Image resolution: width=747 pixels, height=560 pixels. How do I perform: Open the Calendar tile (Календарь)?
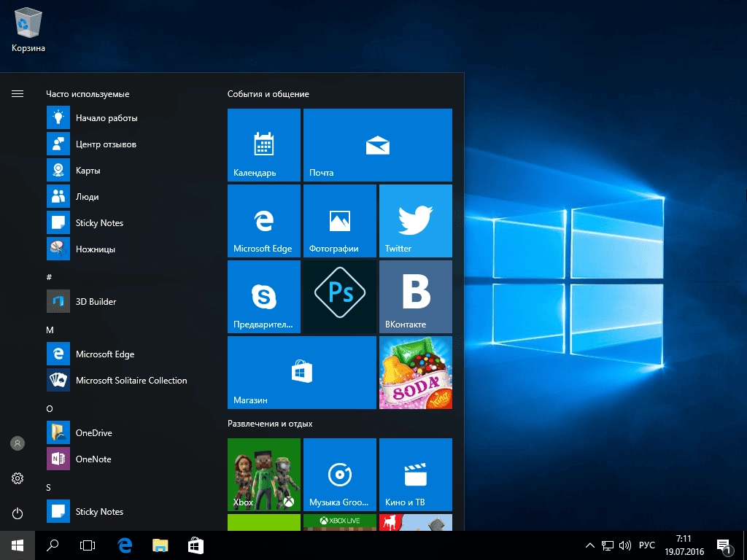[264, 145]
